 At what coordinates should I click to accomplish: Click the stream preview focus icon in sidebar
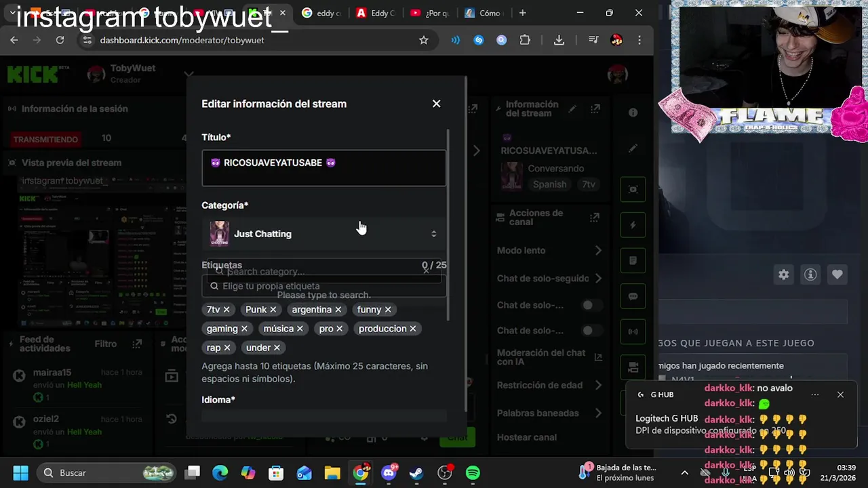[633, 190]
